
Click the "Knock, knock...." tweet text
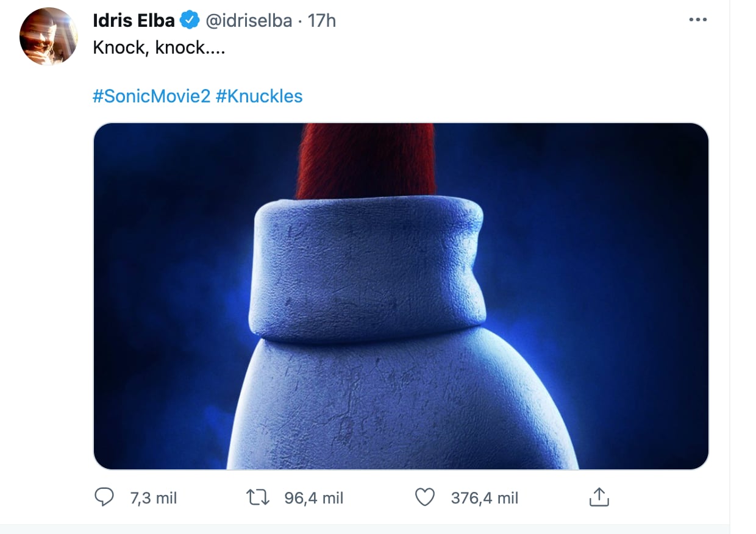tap(159, 48)
